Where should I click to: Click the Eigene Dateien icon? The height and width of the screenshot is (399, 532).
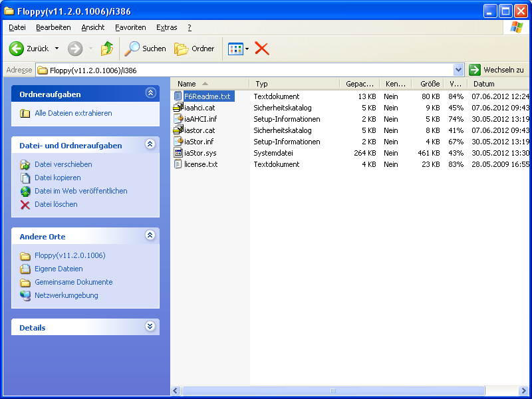[25, 269]
